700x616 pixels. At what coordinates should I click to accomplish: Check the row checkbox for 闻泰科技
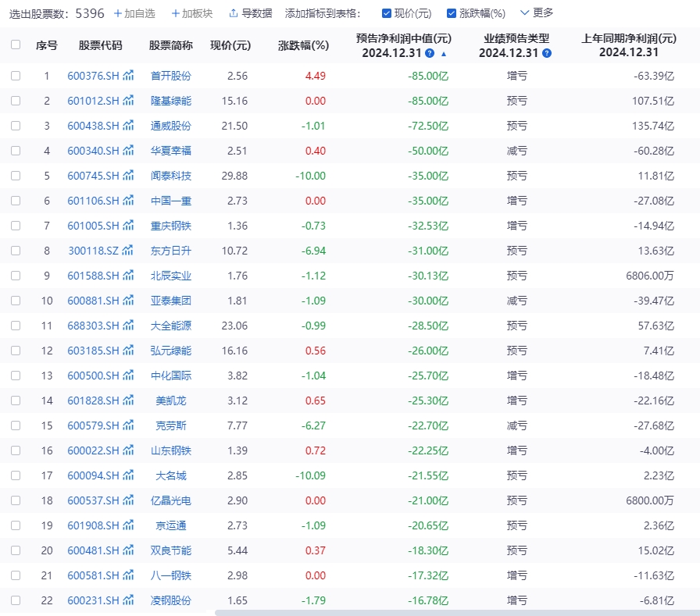pos(16,176)
